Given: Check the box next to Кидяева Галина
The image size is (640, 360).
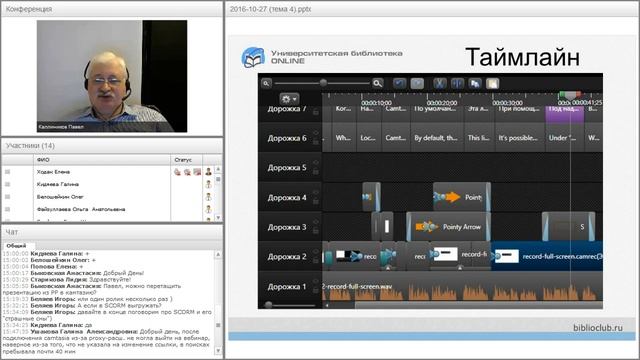Looking at the screenshot, I should click(x=7, y=184).
